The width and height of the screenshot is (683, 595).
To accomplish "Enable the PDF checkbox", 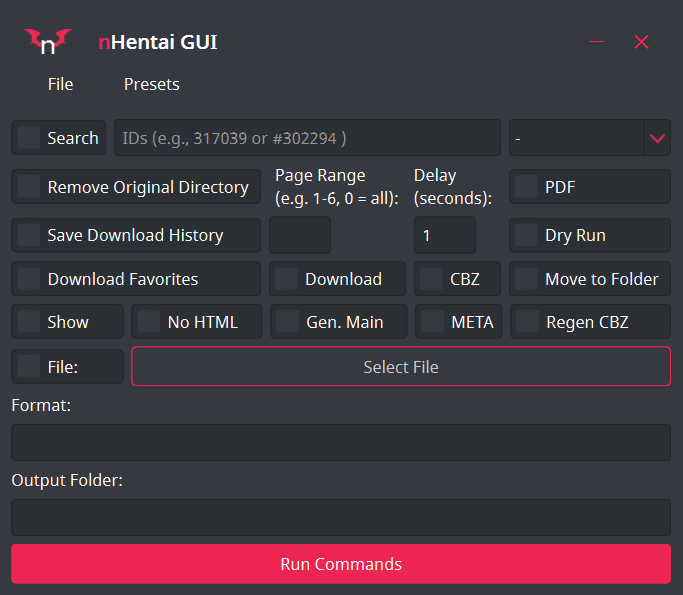I will pyautogui.click(x=526, y=187).
